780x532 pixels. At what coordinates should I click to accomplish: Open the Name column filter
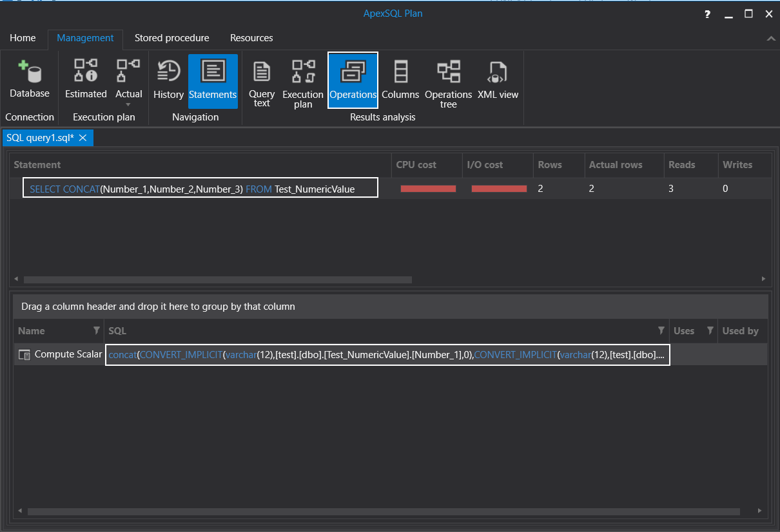coord(97,330)
